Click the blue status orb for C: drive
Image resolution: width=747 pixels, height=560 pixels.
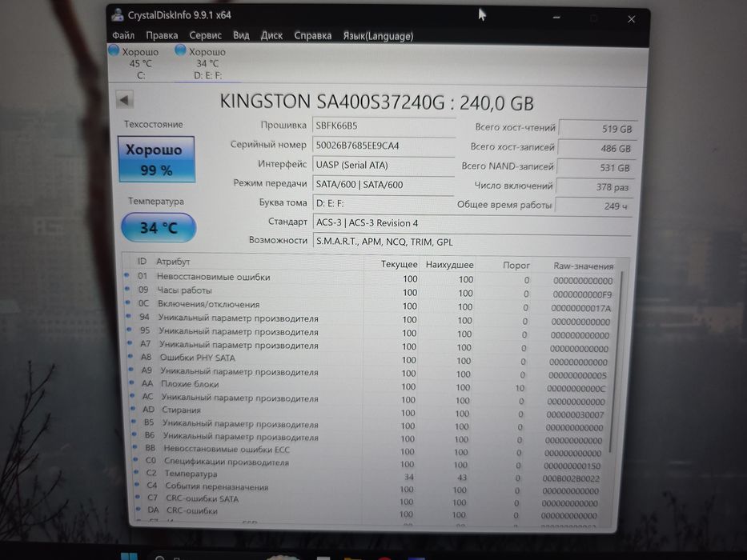[x=114, y=50]
